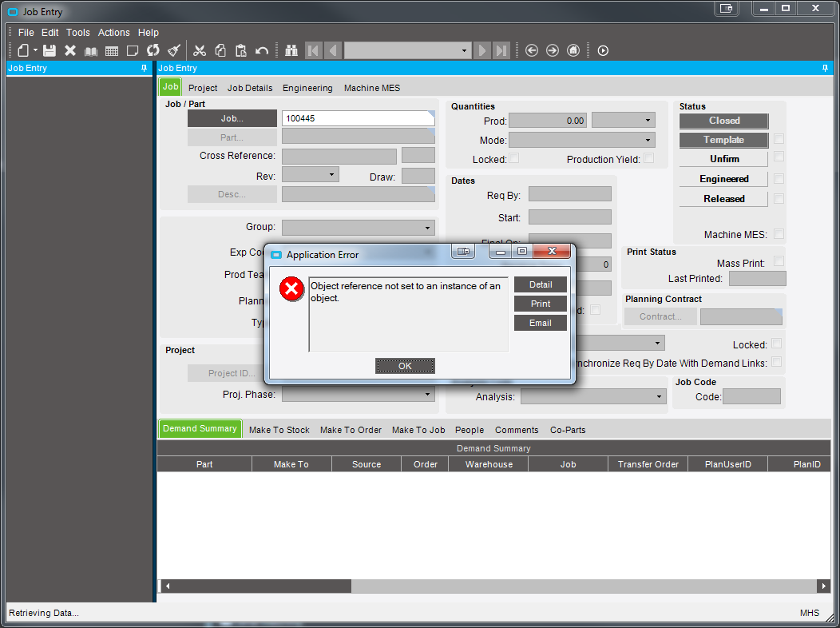The height and width of the screenshot is (628, 840).
Task: Open the Co-Parts tab
Action: point(568,430)
